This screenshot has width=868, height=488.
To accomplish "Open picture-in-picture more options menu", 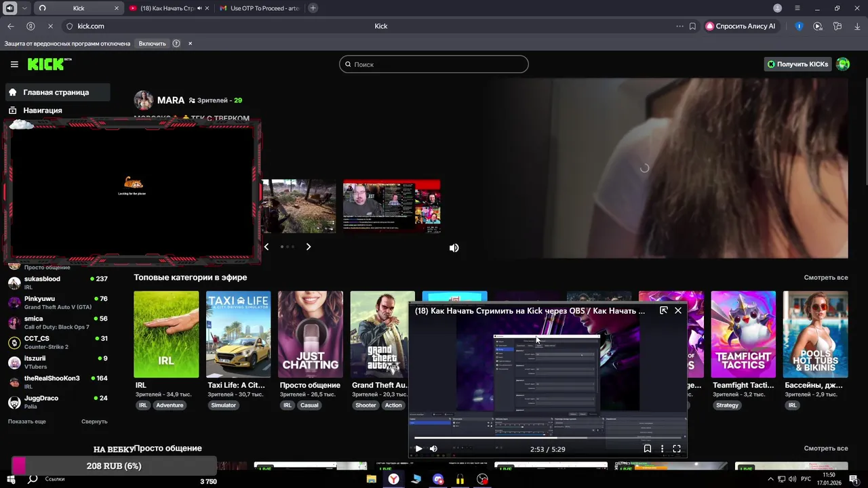I will (x=662, y=449).
